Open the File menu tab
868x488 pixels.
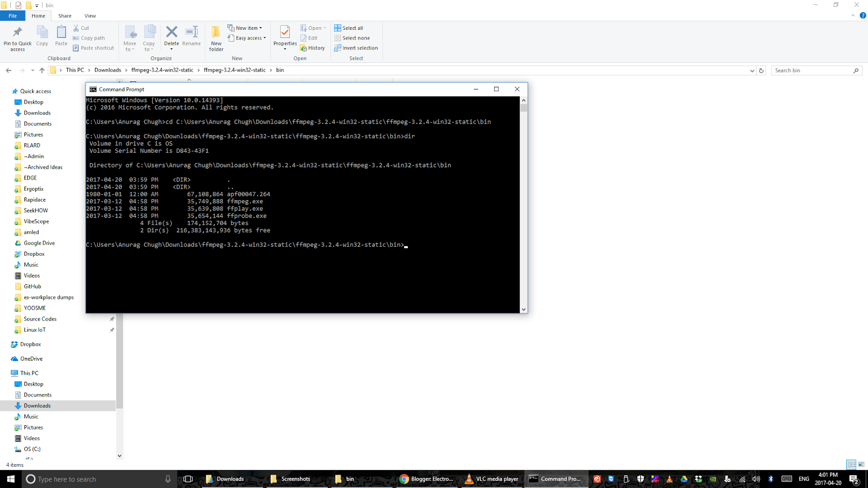point(12,16)
